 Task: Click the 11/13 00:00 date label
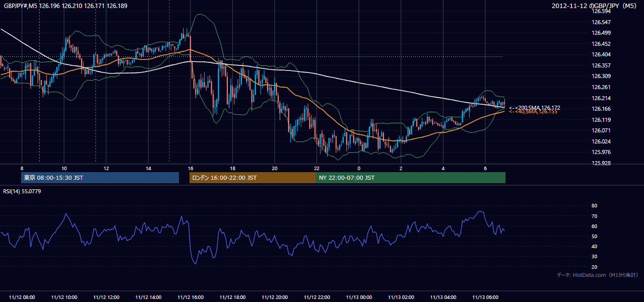click(x=359, y=297)
